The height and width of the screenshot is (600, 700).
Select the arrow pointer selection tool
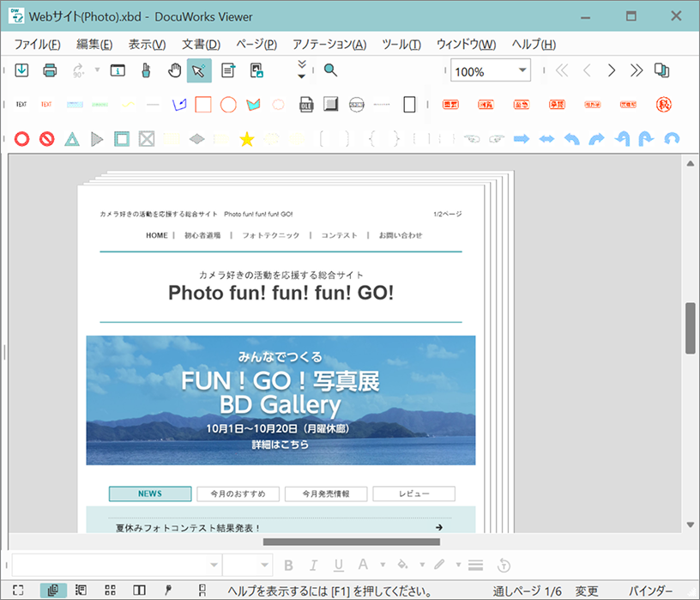(x=199, y=70)
